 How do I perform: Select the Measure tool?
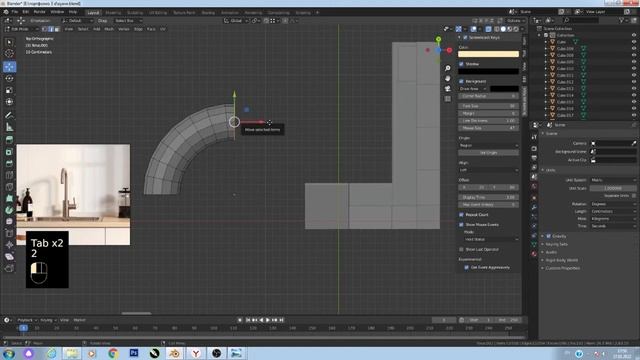[9, 127]
